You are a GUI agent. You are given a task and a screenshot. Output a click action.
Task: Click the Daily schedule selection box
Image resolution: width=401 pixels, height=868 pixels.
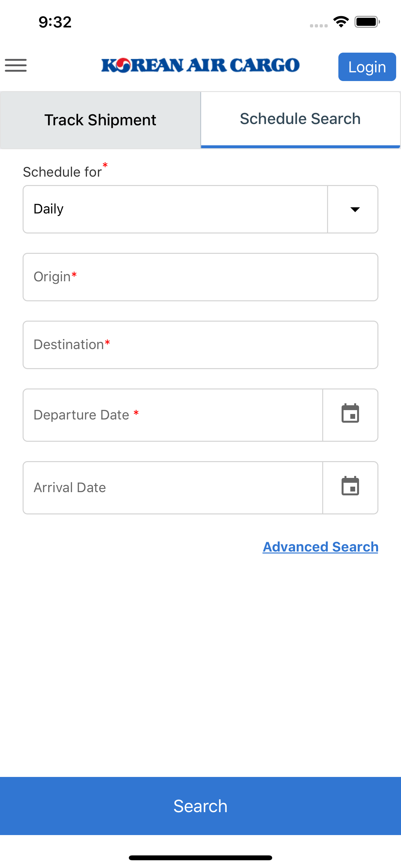[x=175, y=209]
